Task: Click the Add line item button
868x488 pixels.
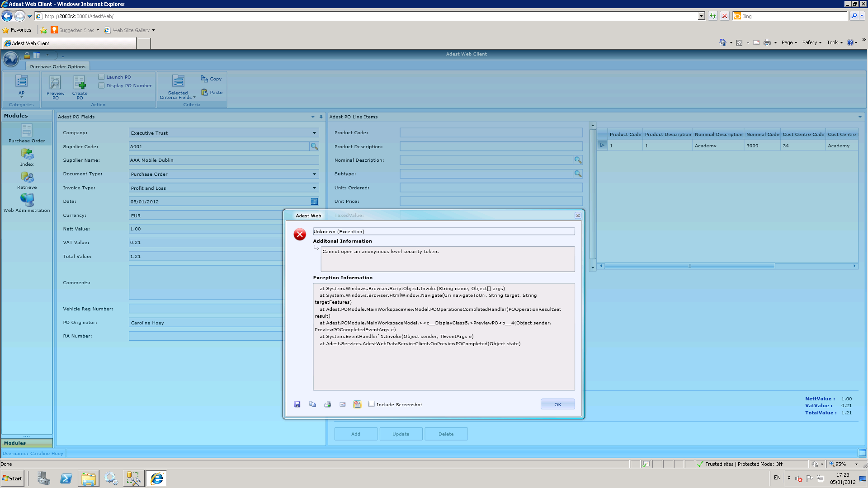Action: point(356,434)
